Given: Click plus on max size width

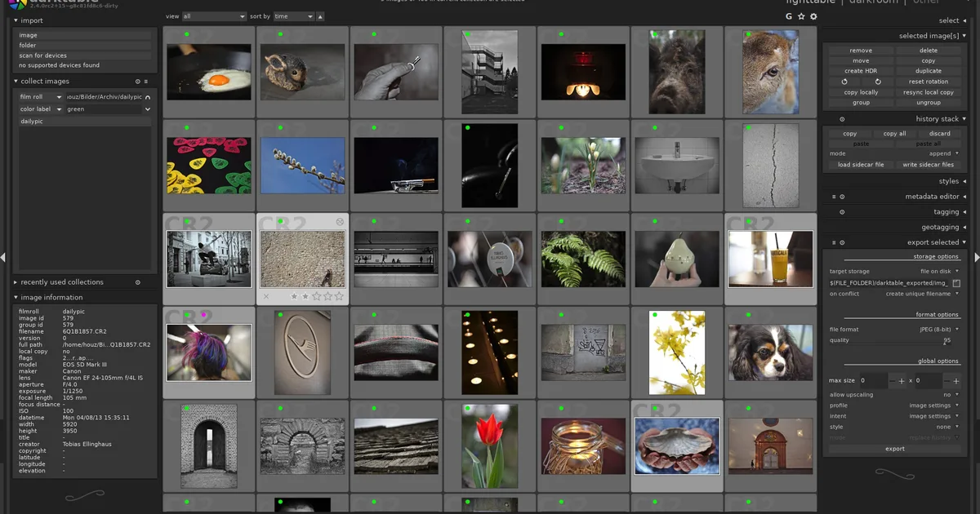Looking at the screenshot, I should tap(902, 381).
